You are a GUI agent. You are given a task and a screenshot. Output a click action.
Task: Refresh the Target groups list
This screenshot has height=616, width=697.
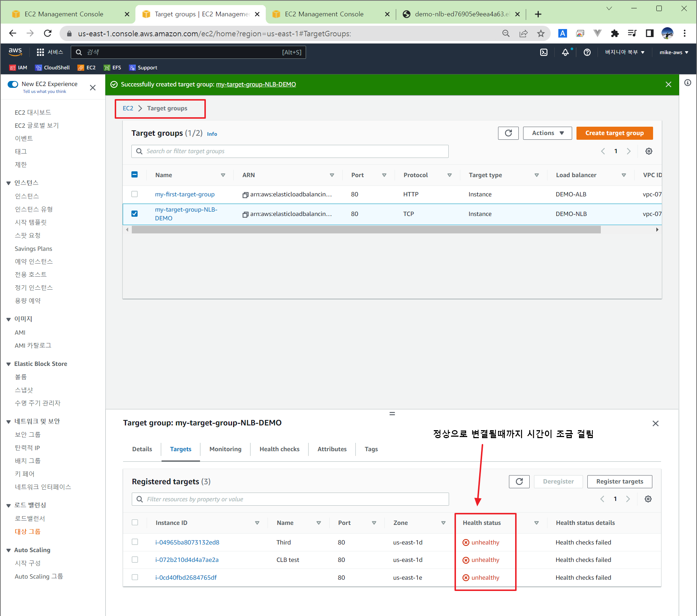(x=508, y=133)
